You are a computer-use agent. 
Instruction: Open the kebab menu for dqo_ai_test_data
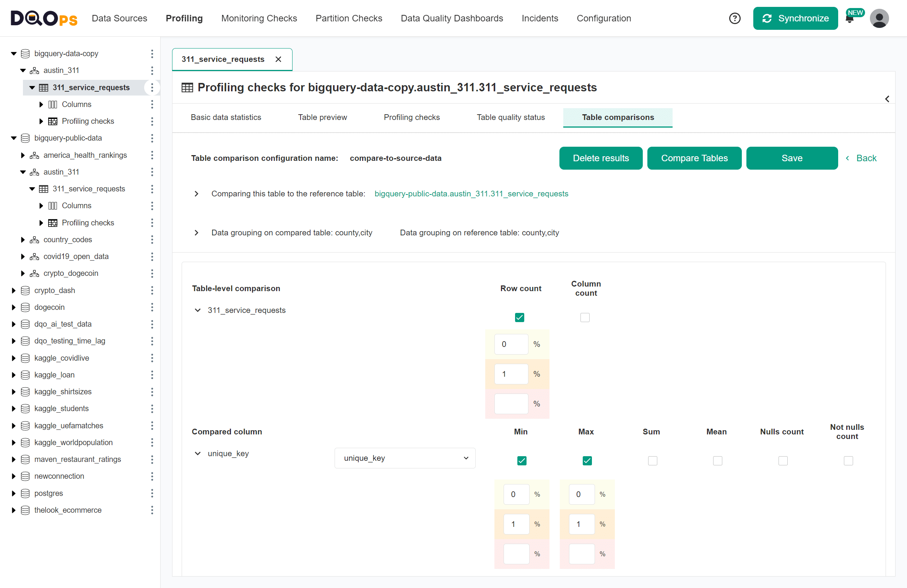152,324
